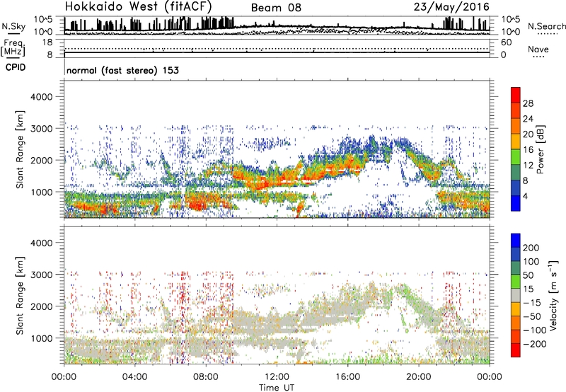Click the 'Freq. [MHz]' axis label

click(x=13, y=48)
